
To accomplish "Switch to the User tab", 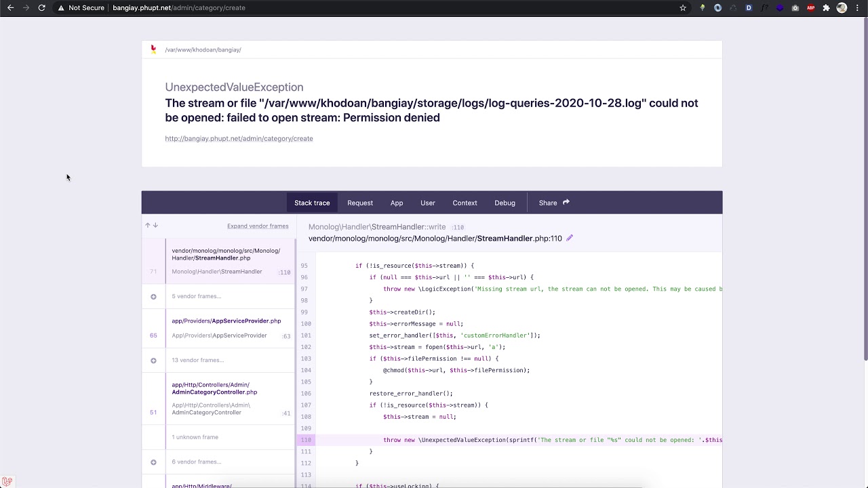I will point(428,203).
